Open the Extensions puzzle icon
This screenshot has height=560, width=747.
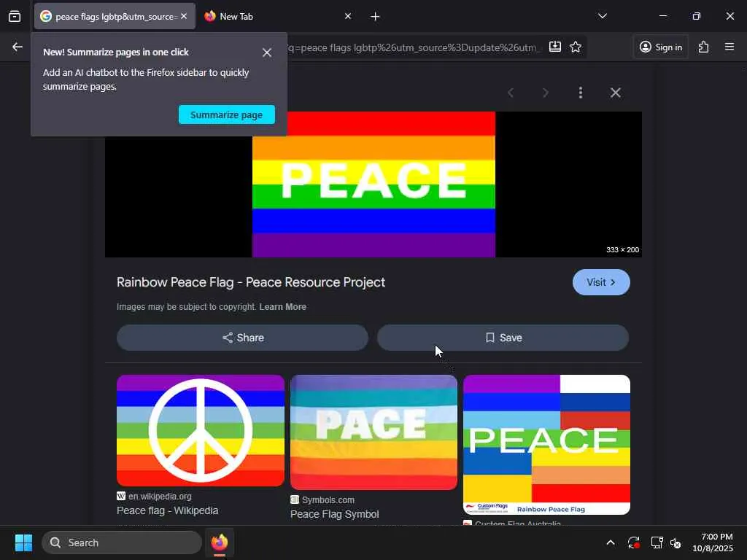click(x=704, y=47)
